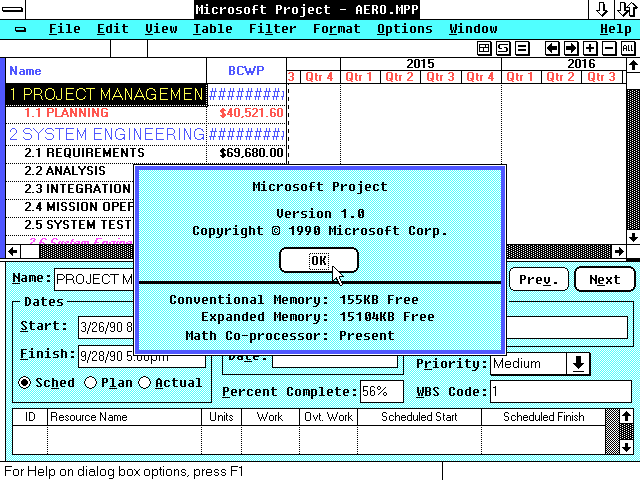Viewport: 640px width, 480px height.
Task: Click the Next button
Action: point(604,279)
